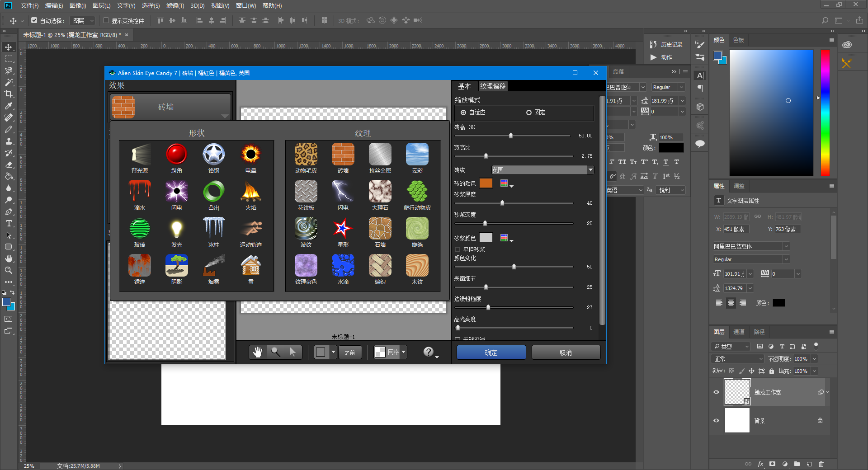Select the 雪 snow effect icon
The height and width of the screenshot is (470, 868).
(x=251, y=266)
